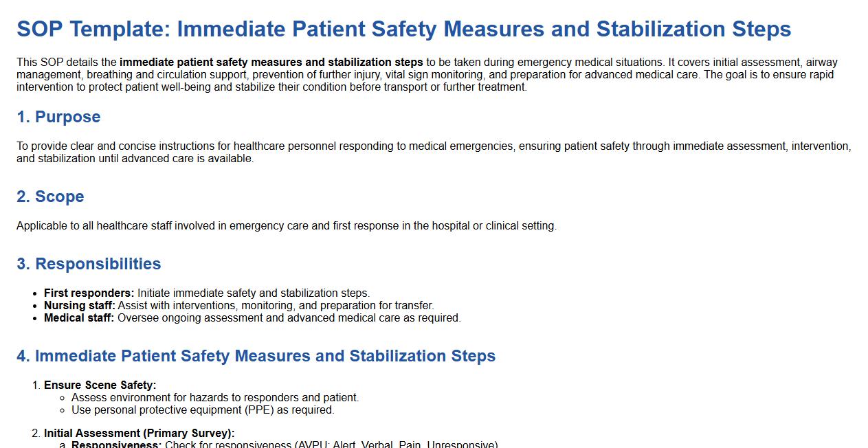Viewport: 868px width, 448px height.
Task: Click the "Ensure Scene Safety:" list item
Action: point(100,385)
